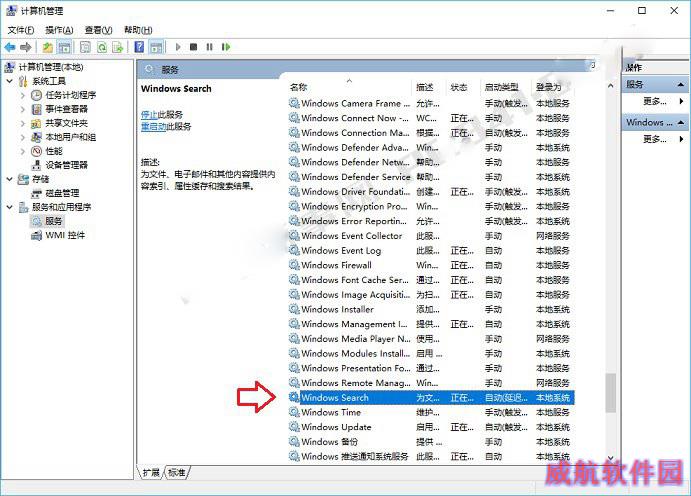The width and height of the screenshot is (691, 496).
Task: Open the blue Help toolbar icon
Action: [x=139, y=47]
